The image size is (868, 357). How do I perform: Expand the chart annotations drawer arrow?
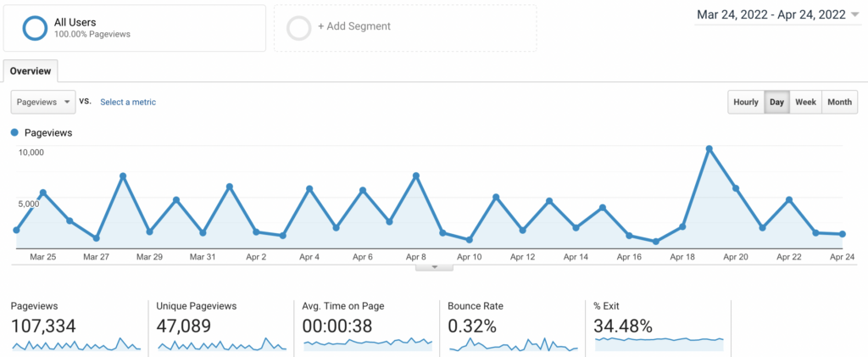point(435,267)
